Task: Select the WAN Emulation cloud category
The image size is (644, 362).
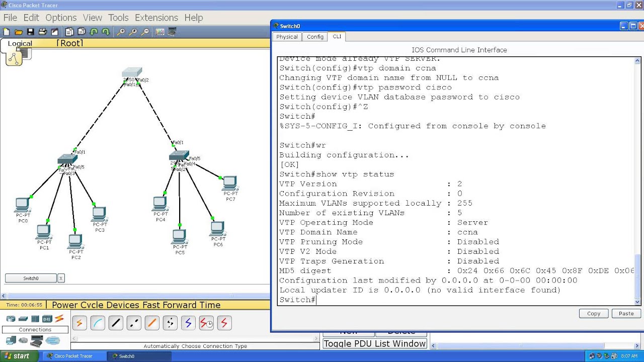Action: [x=23, y=341]
